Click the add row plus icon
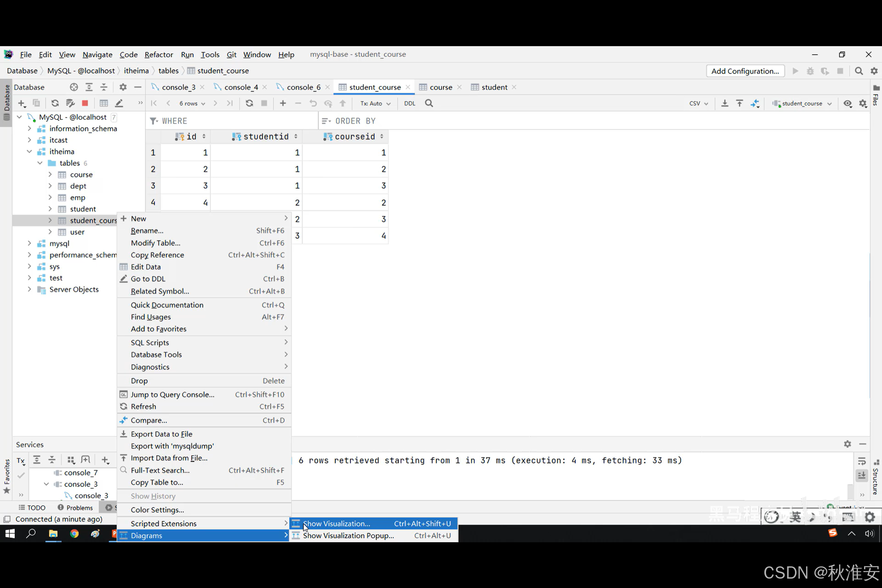This screenshot has width=882, height=588. pyautogui.click(x=283, y=103)
